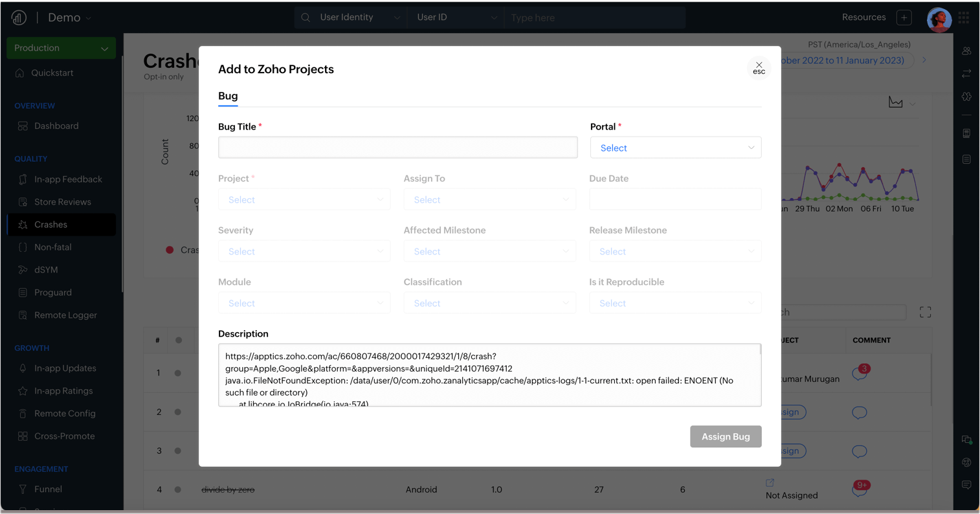Select the Bug tab
980x514 pixels.
[x=228, y=96]
